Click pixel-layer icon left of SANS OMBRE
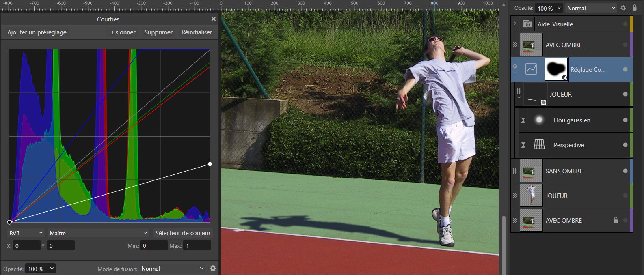Screen dimensions: 644x275 (515, 171)
